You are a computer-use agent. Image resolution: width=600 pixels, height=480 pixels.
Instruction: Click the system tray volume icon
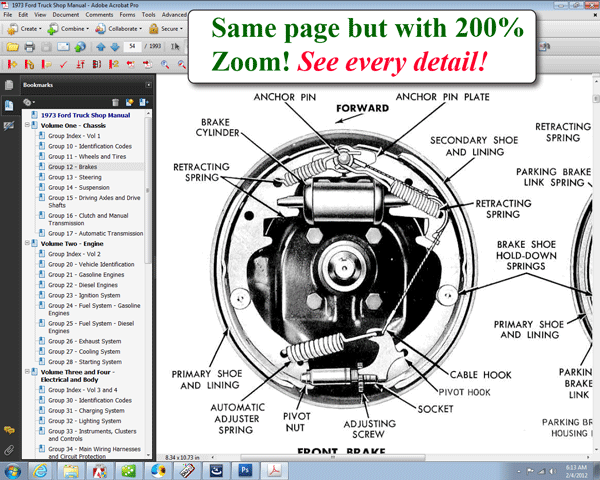(x=552, y=471)
